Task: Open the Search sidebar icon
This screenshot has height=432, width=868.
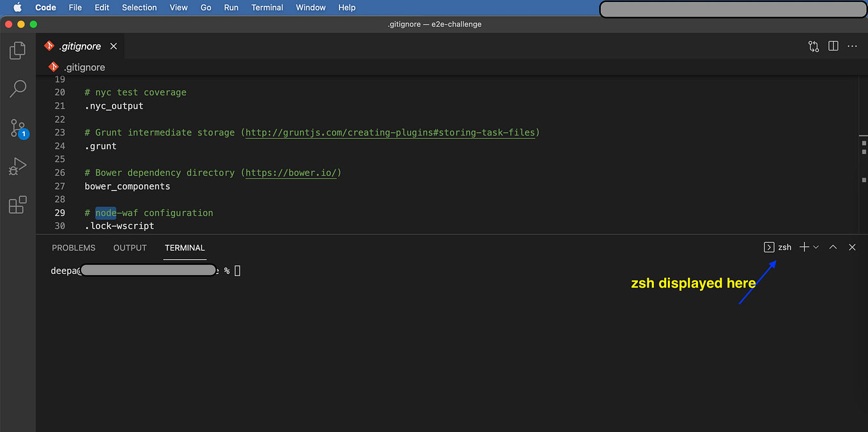Action: pos(17,88)
